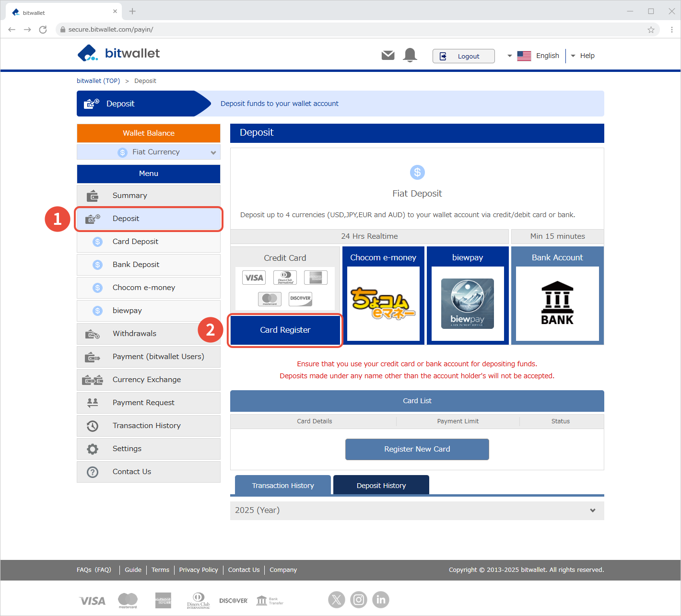Switch to the Deposit History tab
681x616 pixels.
point(381,485)
